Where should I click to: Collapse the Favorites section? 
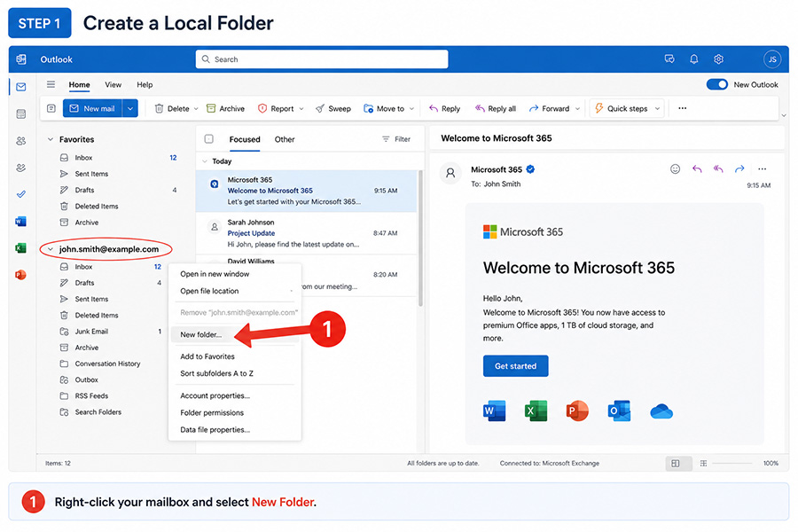coord(51,139)
